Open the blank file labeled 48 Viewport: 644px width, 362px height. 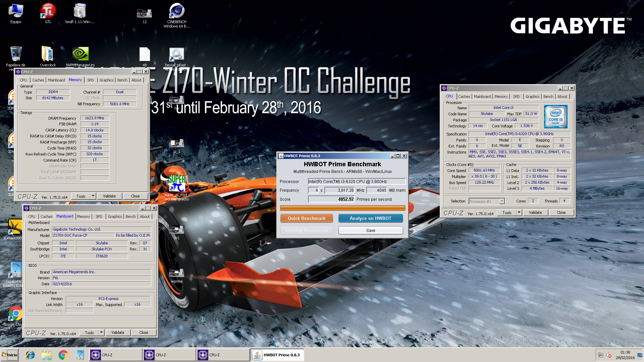click(x=145, y=56)
